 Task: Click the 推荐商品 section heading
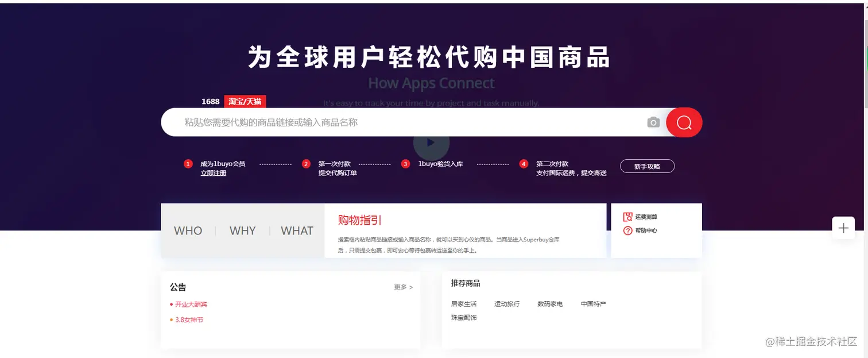point(466,283)
